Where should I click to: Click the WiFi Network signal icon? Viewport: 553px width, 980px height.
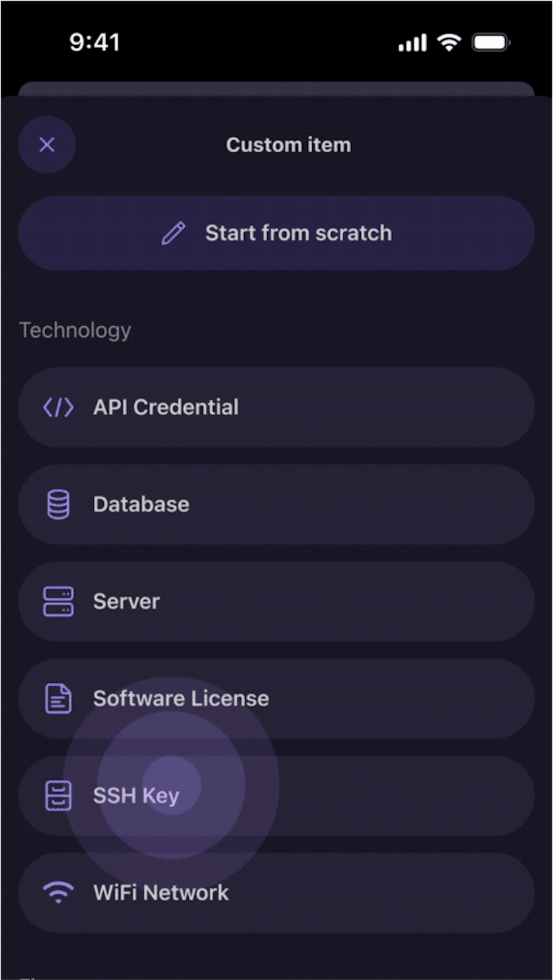[x=59, y=892]
